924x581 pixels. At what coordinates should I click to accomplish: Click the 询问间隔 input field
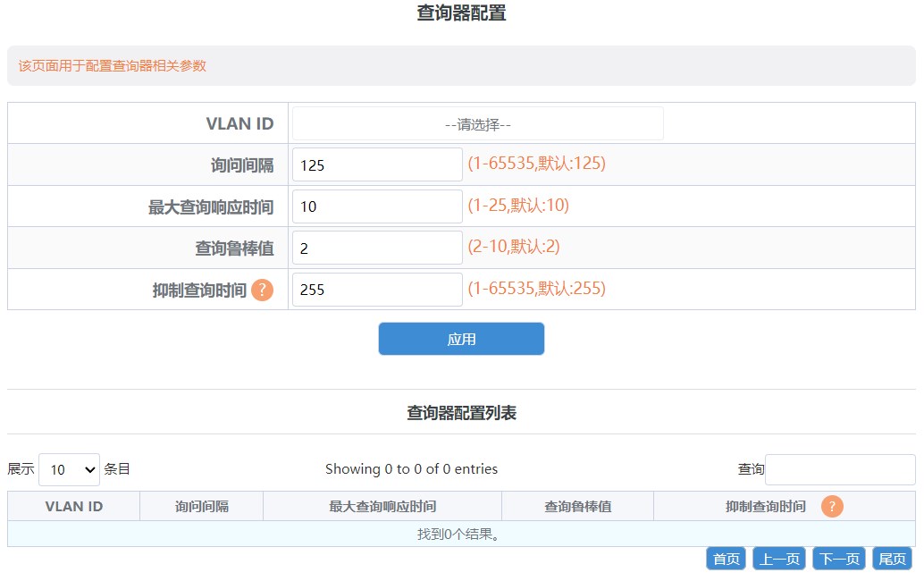(377, 164)
